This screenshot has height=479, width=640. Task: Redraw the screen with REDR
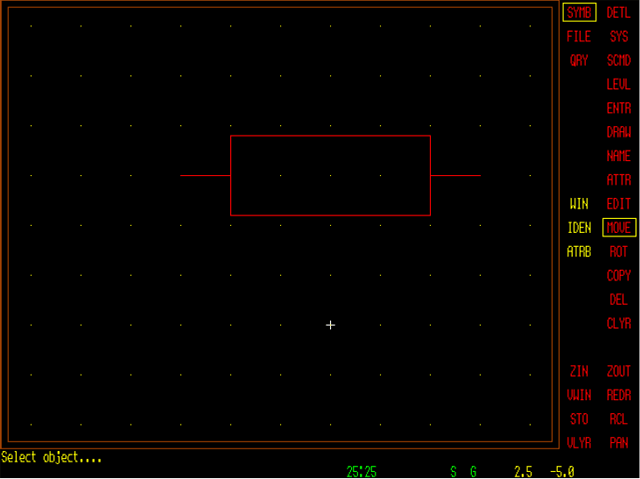pyautogui.click(x=619, y=395)
